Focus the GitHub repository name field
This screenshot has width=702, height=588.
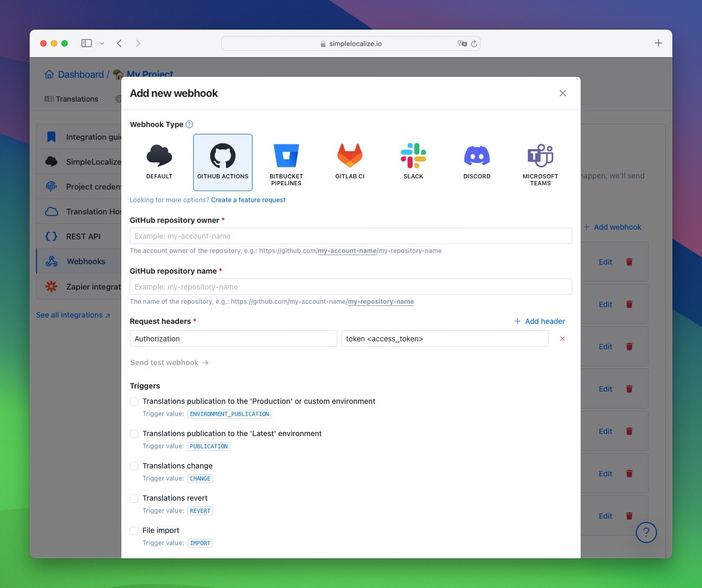pos(351,287)
